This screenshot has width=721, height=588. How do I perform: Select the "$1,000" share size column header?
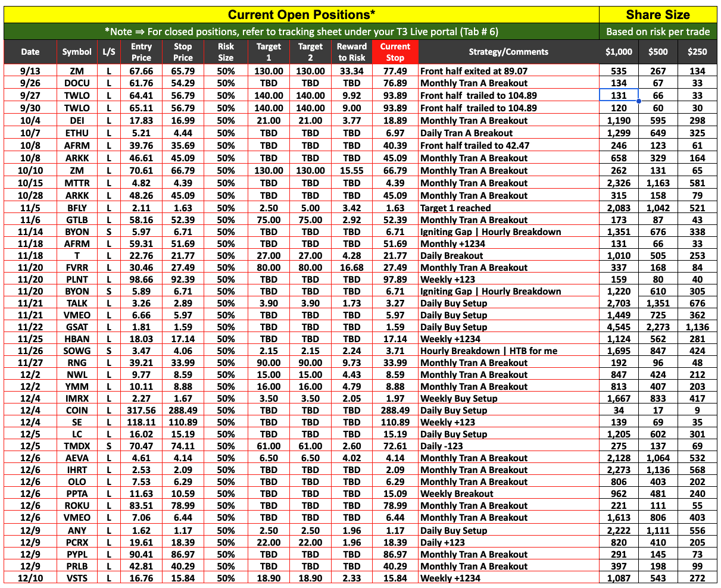point(619,52)
